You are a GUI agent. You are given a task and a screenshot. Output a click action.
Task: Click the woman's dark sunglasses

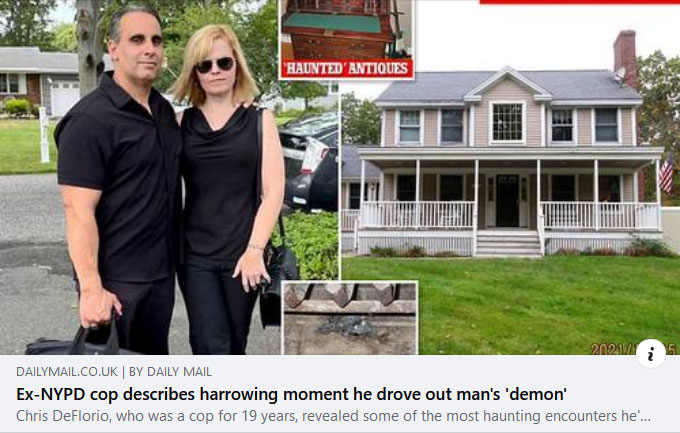click(215, 65)
